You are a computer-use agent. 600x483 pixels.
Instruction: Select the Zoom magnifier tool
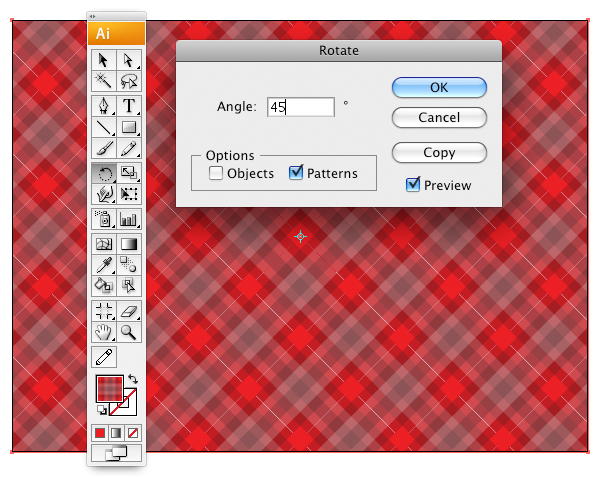point(129,331)
